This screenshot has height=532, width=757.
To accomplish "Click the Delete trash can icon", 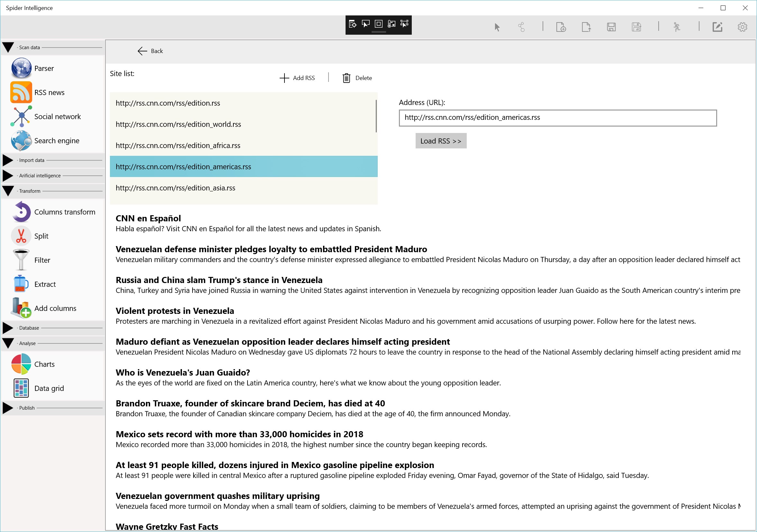I will tap(346, 78).
